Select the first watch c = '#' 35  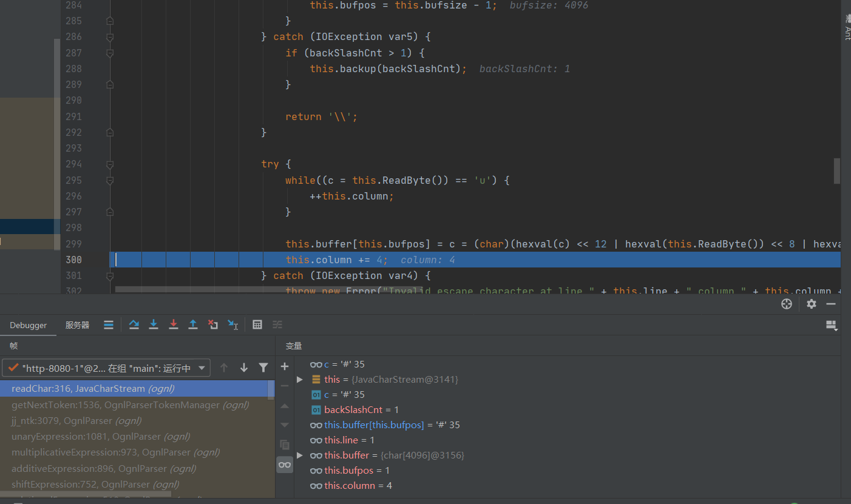point(337,365)
